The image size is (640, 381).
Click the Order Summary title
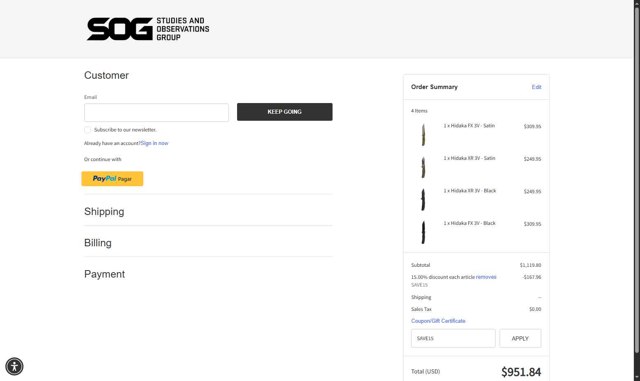pos(434,87)
